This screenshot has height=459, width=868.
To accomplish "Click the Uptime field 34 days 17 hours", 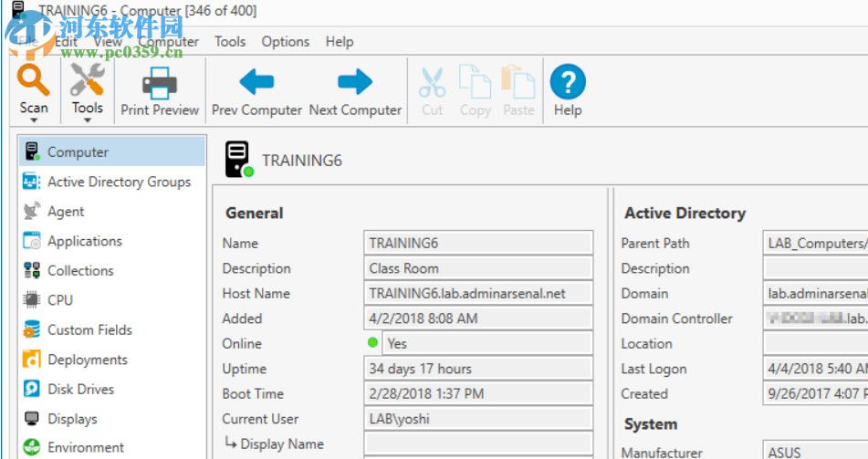I will coord(478,368).
